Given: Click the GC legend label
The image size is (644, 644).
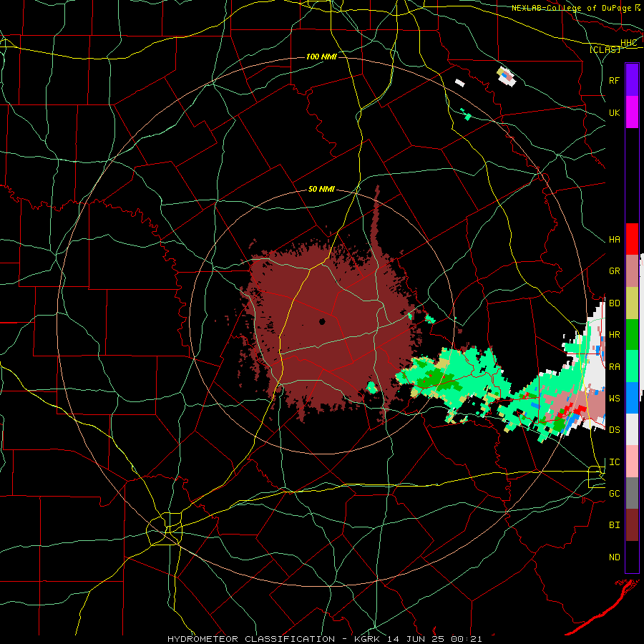Looking at the screenshot, I should [614, 494].
